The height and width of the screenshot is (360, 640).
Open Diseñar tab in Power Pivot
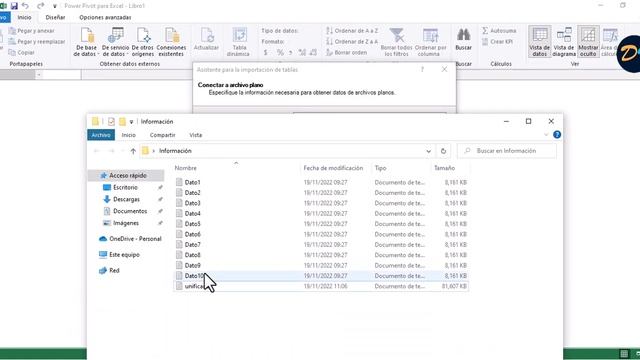pyautogui.click(x=55, y=18)
